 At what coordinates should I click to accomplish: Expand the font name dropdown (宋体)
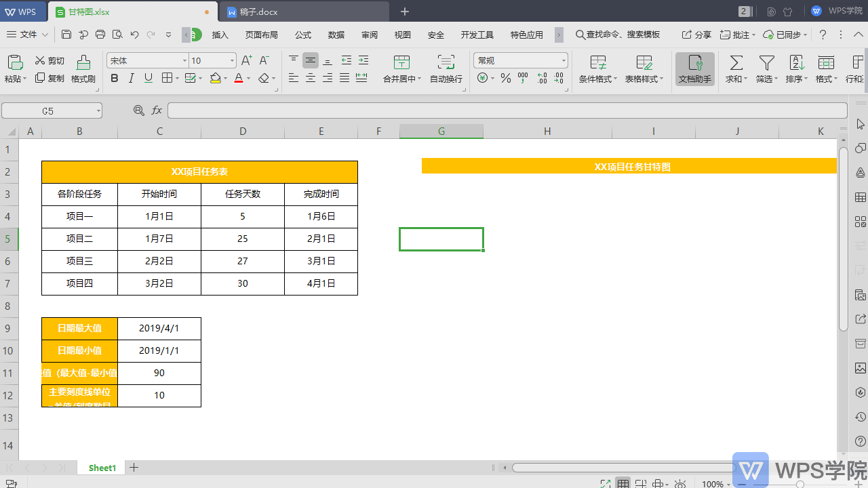[184, 61]
